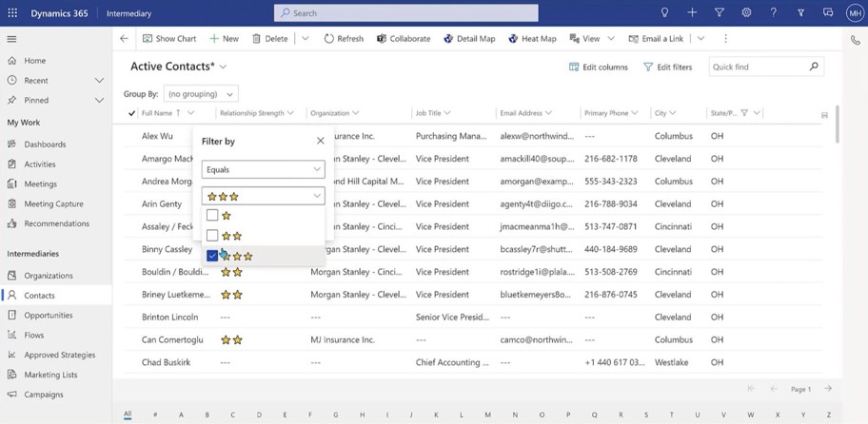Open the more commands vertical ellipsis

tap(726, 39)
